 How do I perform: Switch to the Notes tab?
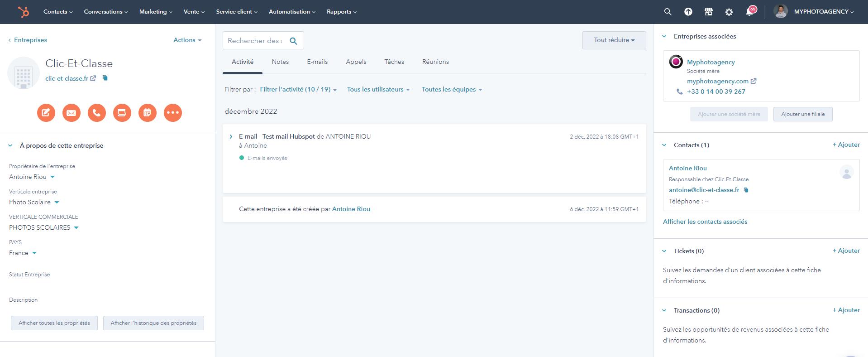pos(280,62)
